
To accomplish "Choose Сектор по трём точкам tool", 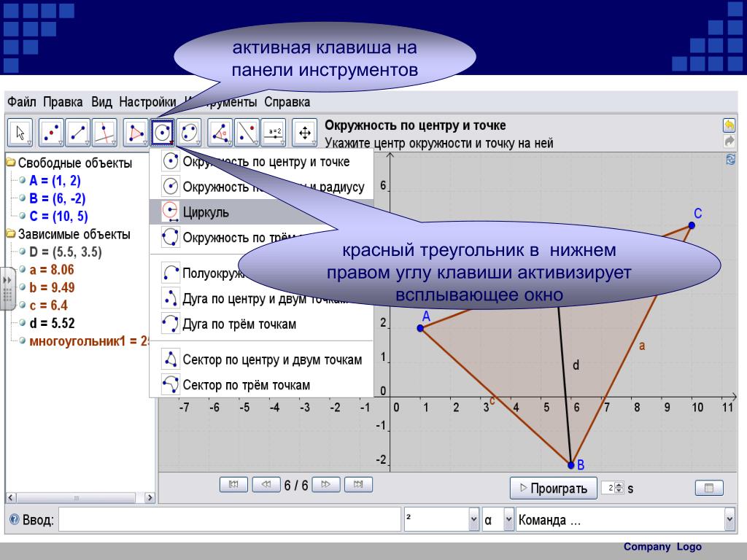I will point(262,385).
